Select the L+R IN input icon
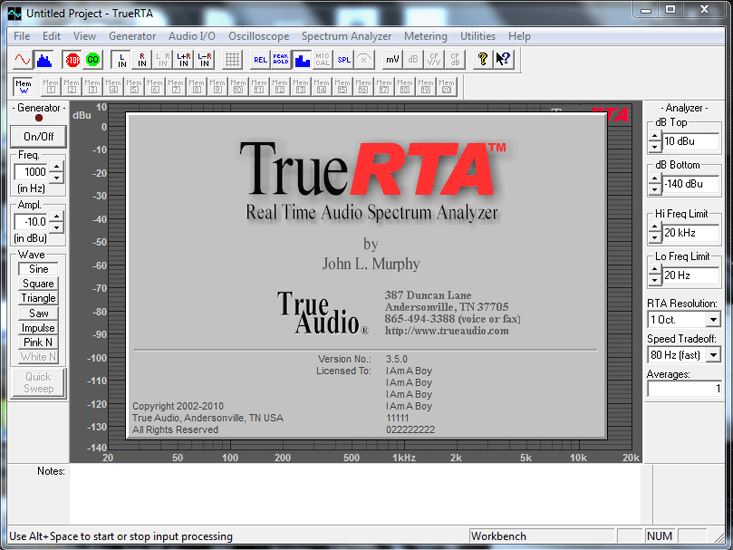 coord(184,60)
